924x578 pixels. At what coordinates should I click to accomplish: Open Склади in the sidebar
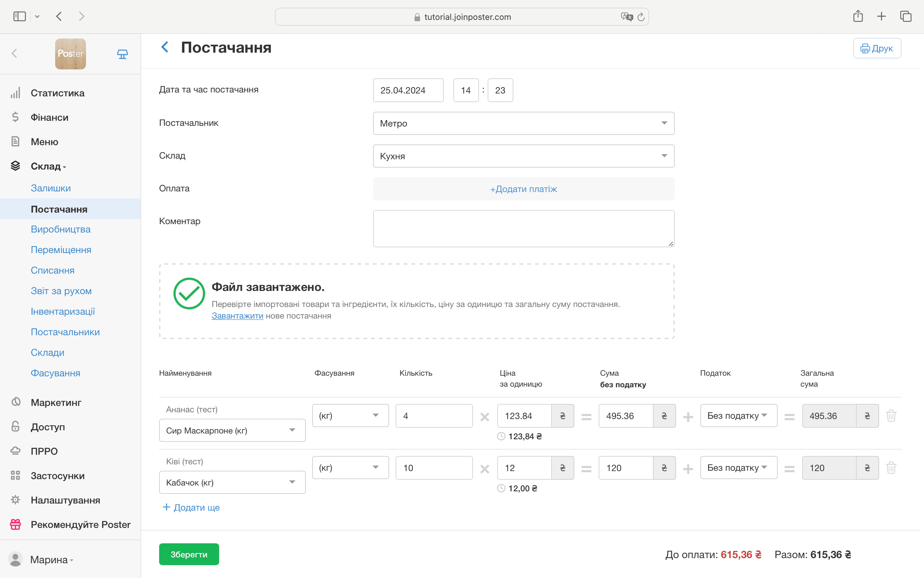[48, 353]
